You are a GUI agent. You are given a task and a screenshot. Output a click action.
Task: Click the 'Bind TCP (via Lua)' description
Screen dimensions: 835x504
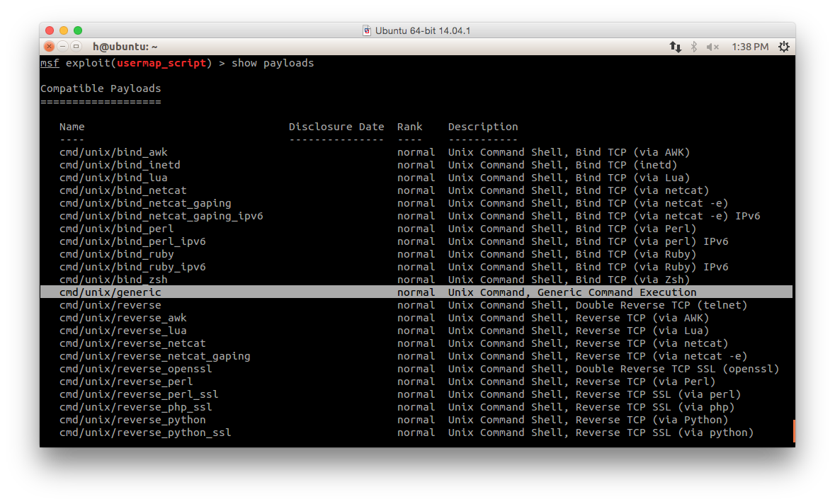[632, 178]
